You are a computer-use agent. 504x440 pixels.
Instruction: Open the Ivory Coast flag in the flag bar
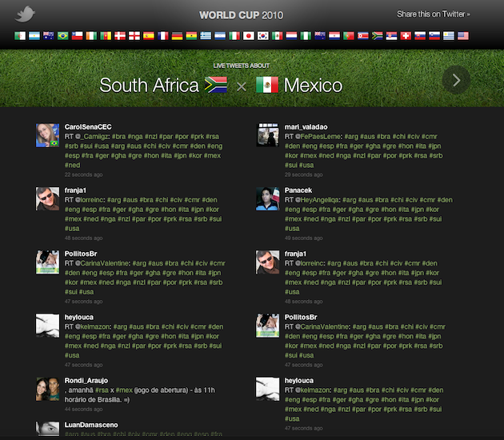pyautogui.click(x=91, y=36)
